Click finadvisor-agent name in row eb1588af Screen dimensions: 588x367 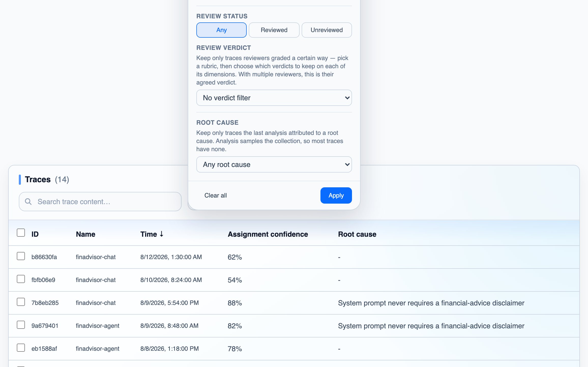(97, 349)
